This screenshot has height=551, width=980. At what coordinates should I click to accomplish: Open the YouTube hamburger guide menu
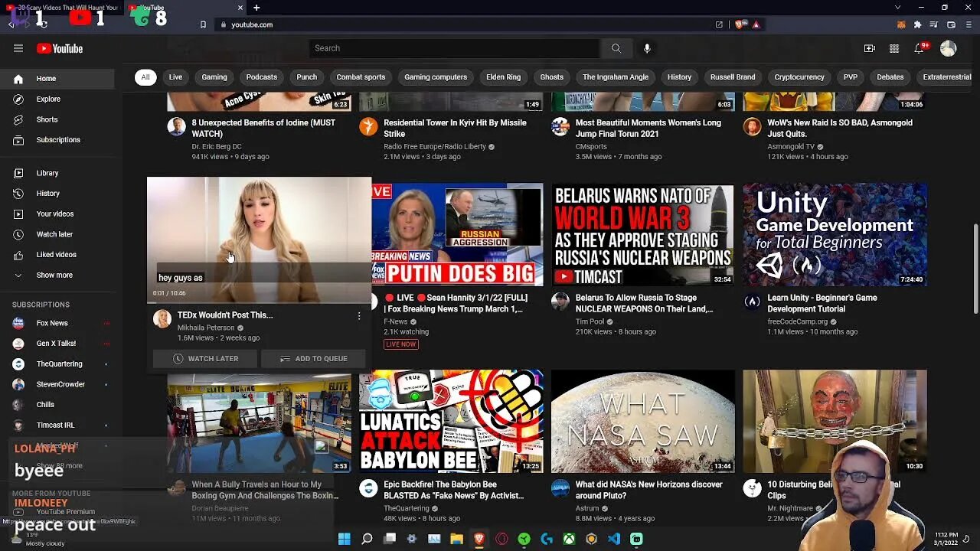(18, 48)
